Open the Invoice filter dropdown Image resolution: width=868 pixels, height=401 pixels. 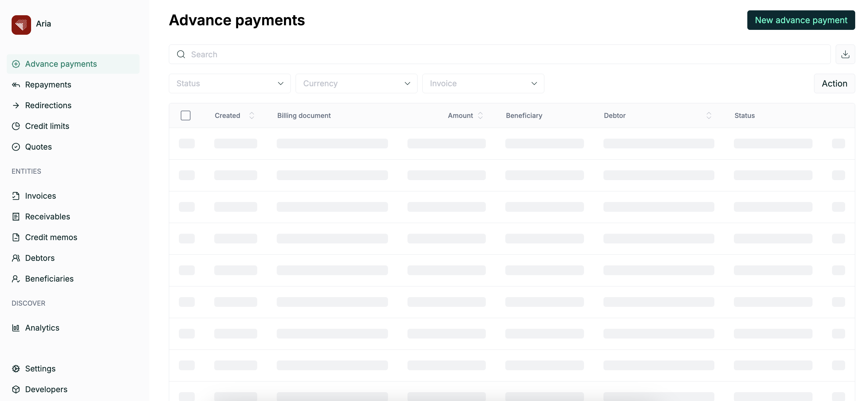483,83
